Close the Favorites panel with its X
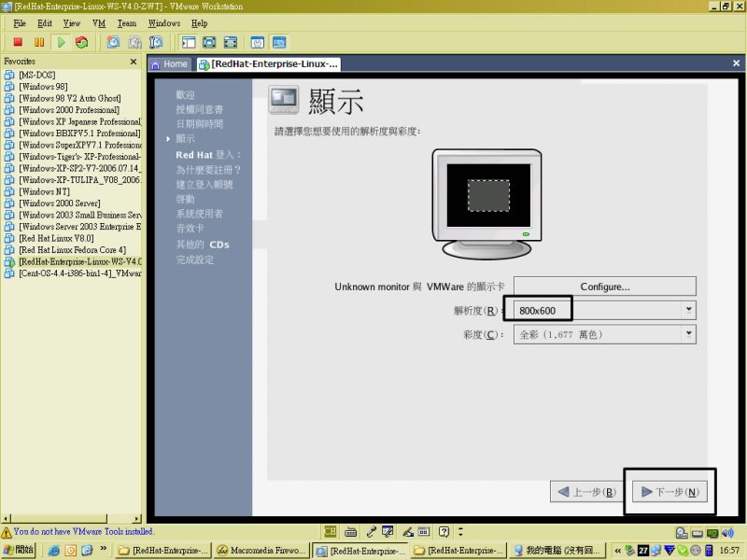 pos(134,62)
